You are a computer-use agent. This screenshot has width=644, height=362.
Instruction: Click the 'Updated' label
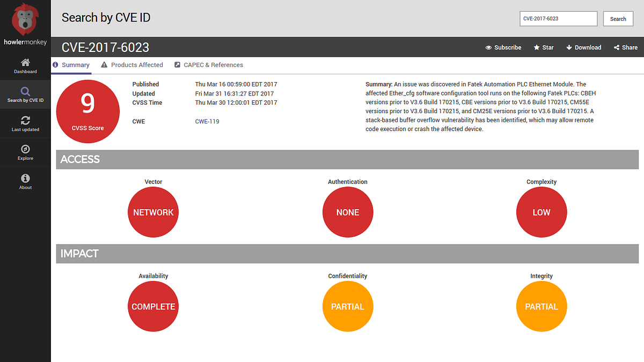(x=144, y=94)
